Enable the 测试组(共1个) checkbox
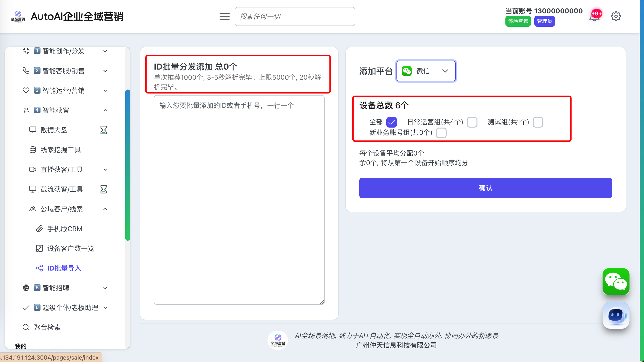Screen dimensions: 644x362 537,122
